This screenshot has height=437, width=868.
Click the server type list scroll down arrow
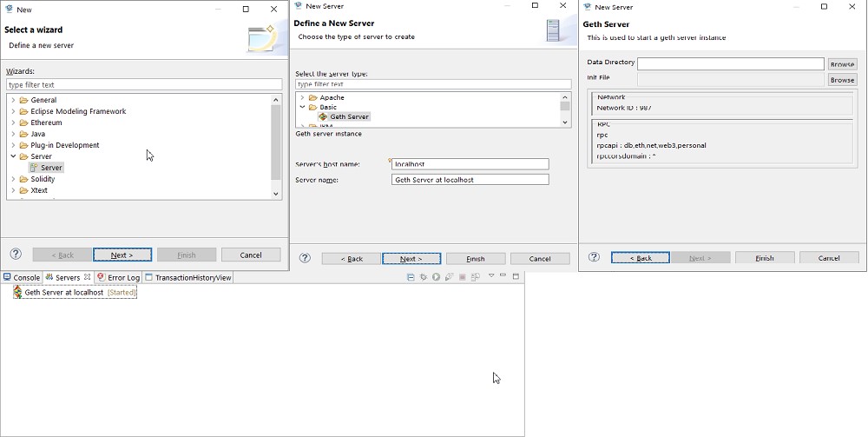565,122
